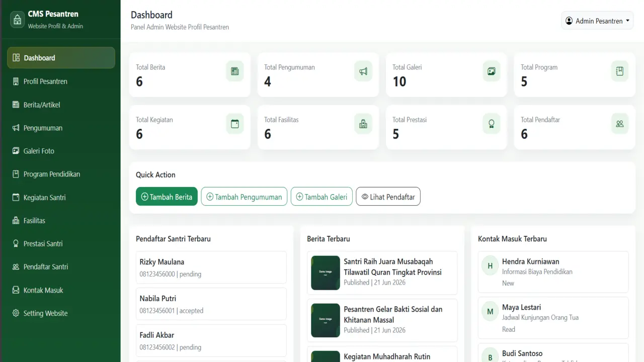Click the Total Program book icon
The height and width of the screenshot is (362, 644).
(x=620, y=71)
